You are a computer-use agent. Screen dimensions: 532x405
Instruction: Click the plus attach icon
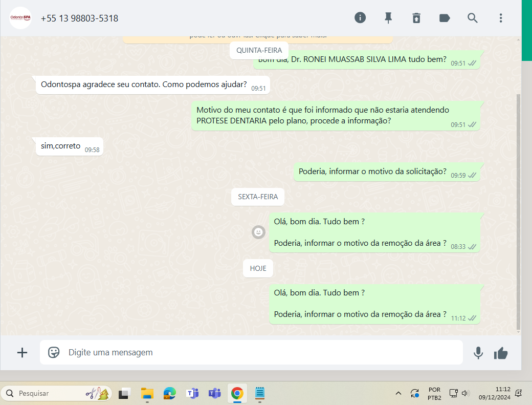[x=22, y=352]
